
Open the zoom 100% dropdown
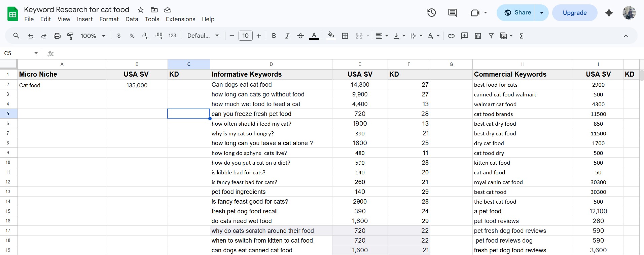93,36
